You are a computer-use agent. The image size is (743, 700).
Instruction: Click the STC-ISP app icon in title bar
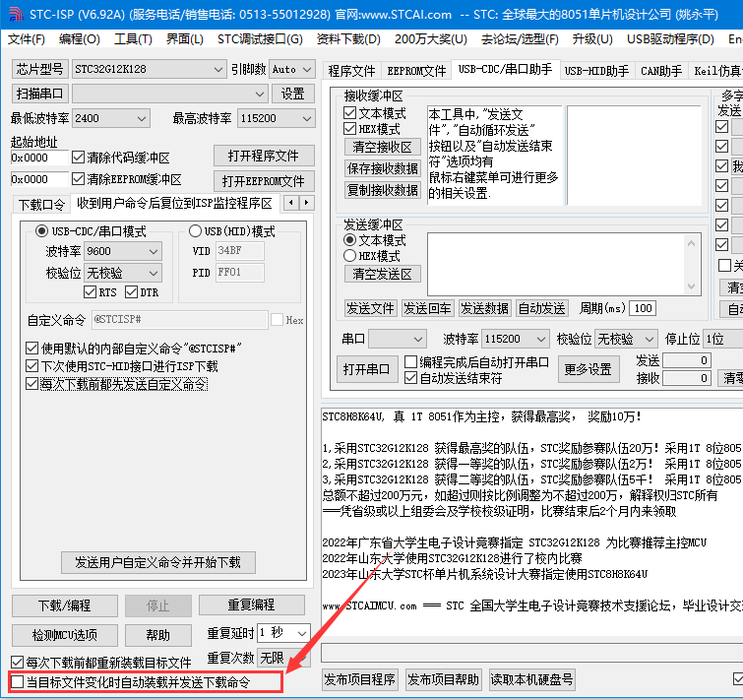pos(15,14)
